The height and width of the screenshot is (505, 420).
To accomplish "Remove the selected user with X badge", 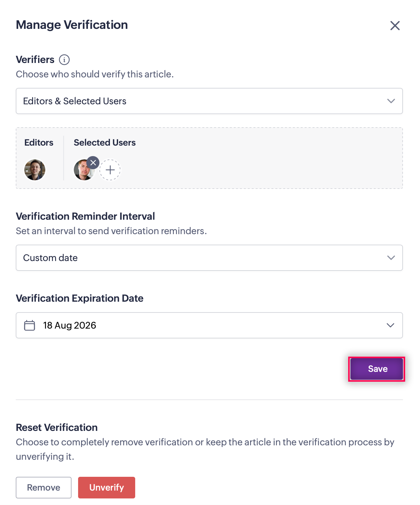I will (93, 163).
